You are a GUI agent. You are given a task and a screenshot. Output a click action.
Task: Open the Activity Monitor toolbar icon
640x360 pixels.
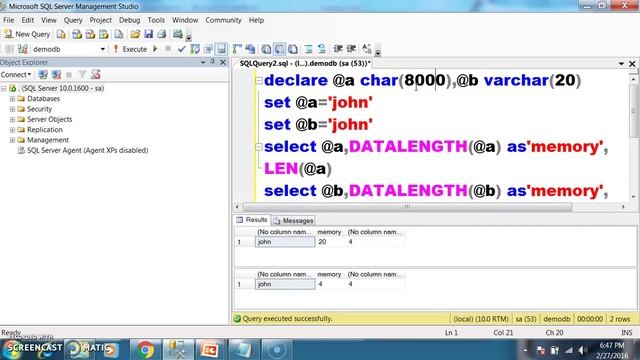point(178,34)
